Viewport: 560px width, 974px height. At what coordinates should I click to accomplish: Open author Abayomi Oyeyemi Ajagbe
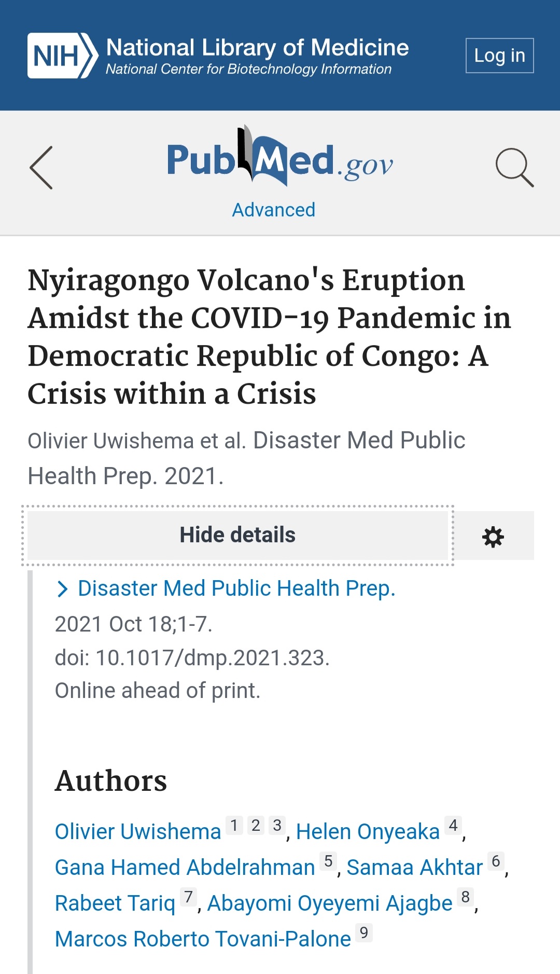(330, 903)
